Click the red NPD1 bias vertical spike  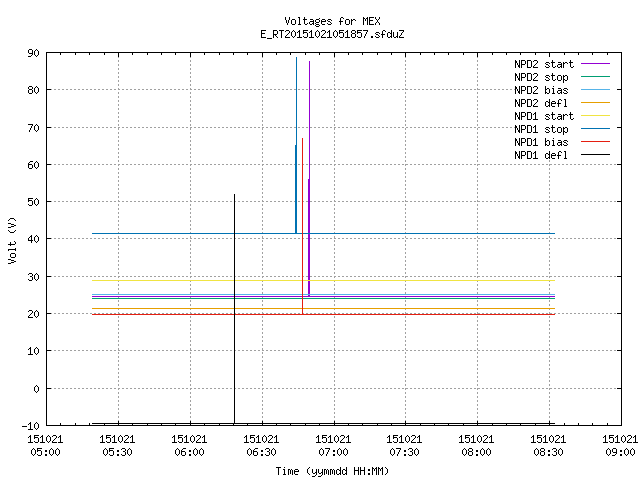pos(302,226)
